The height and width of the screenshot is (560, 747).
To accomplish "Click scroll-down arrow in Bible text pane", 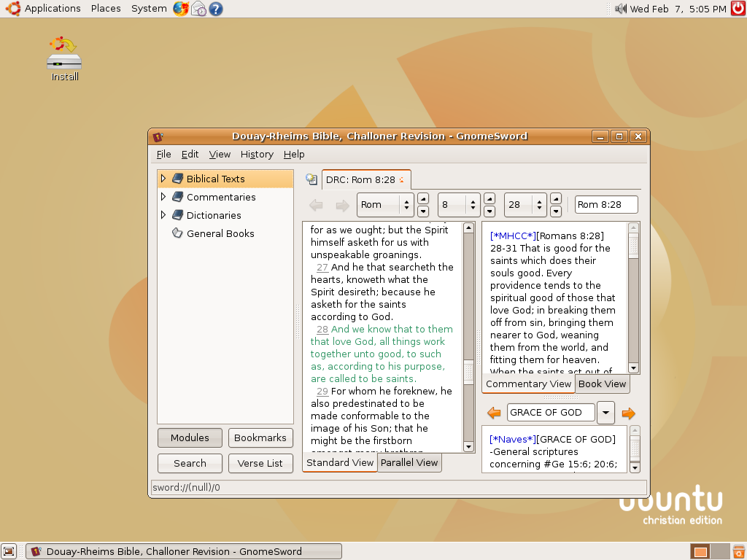I will [x=468, y=447].
